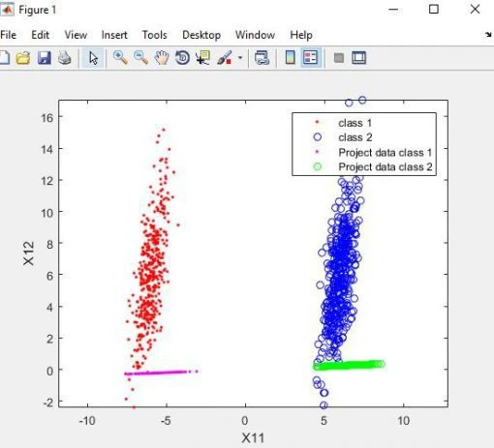Viewport: 494px width, 448px height.
Task: Maximize the Figure 1 window
Action: pos(434,9)
